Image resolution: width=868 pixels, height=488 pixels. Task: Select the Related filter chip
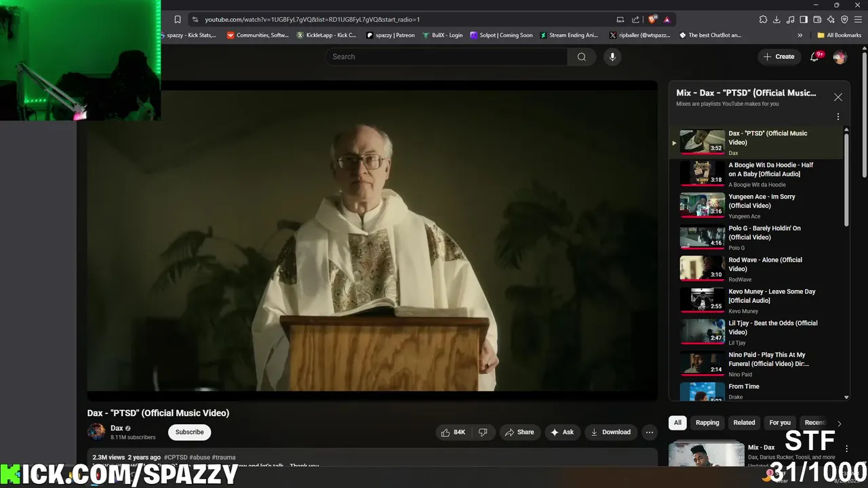(x=744, y=422)
